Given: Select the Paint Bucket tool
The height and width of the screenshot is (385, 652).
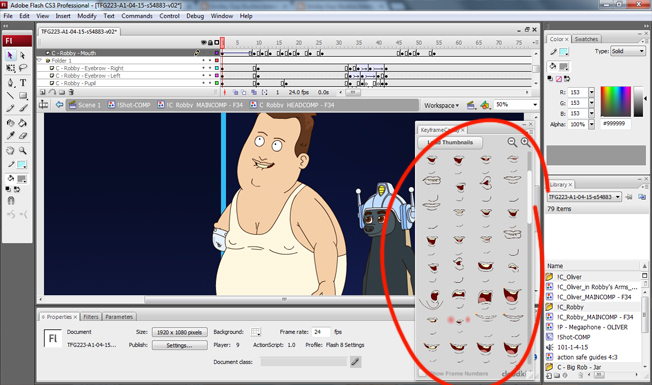Looking at the screenshot, I should tap(23, 123).
